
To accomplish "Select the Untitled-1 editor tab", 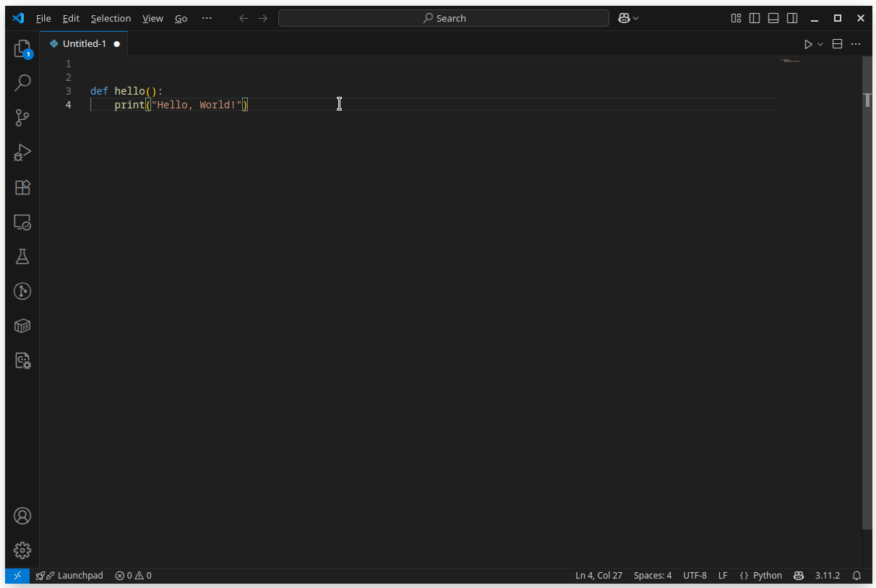I will click(x=84, y=44).
